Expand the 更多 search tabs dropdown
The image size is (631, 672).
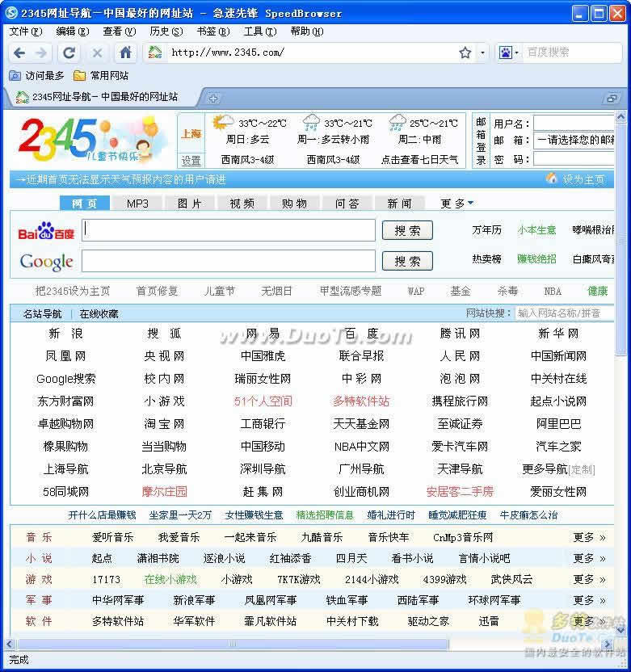click(x=456, y=204)
